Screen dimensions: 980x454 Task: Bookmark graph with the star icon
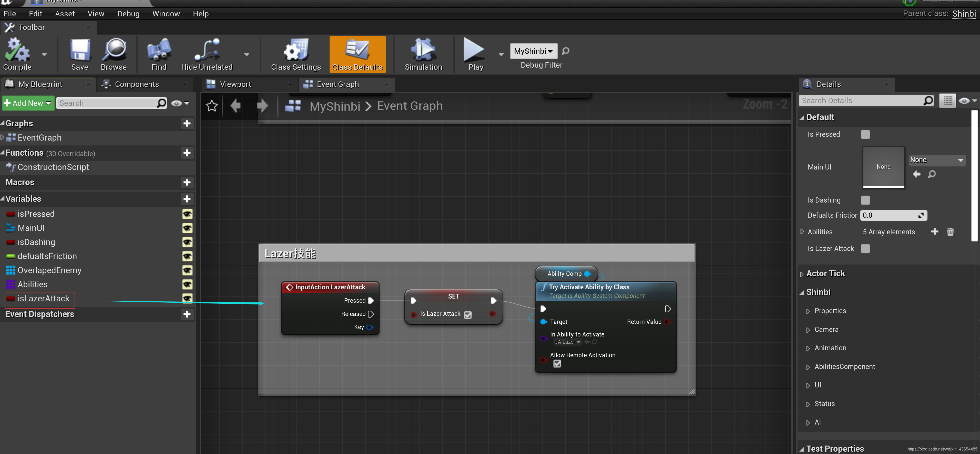tap(211, 106)
